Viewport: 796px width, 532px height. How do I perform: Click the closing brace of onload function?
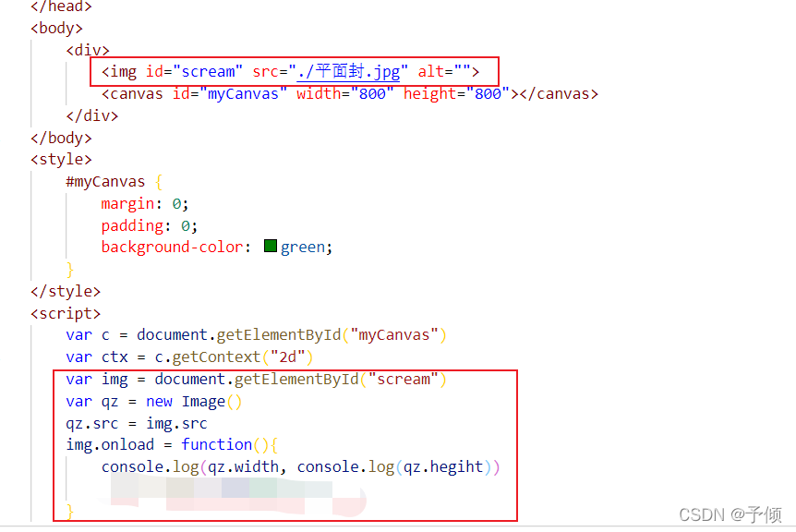click(x=70, y=511)
